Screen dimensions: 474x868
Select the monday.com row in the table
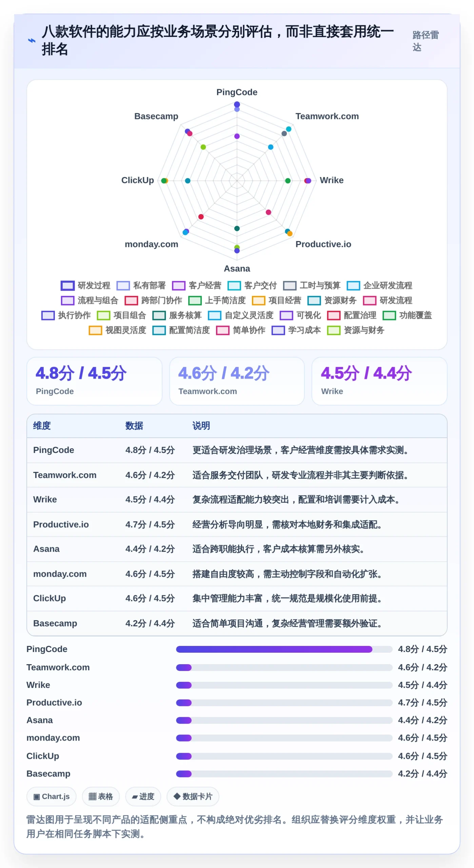[x=237, y=574]
